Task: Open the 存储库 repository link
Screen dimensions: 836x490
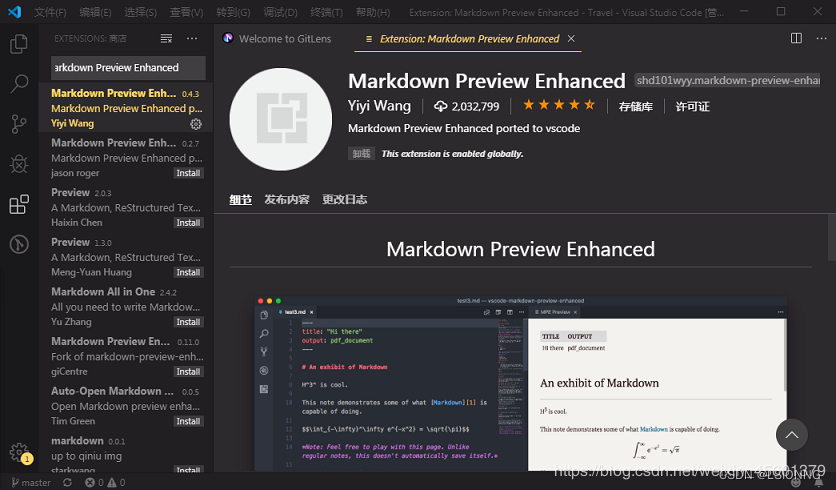Action: 636,107
